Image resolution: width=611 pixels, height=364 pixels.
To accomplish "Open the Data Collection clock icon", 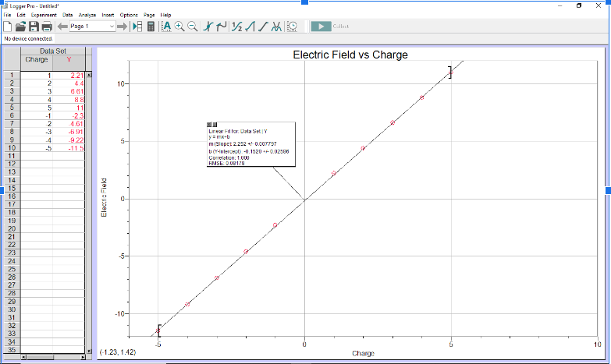I will (292, 27).
